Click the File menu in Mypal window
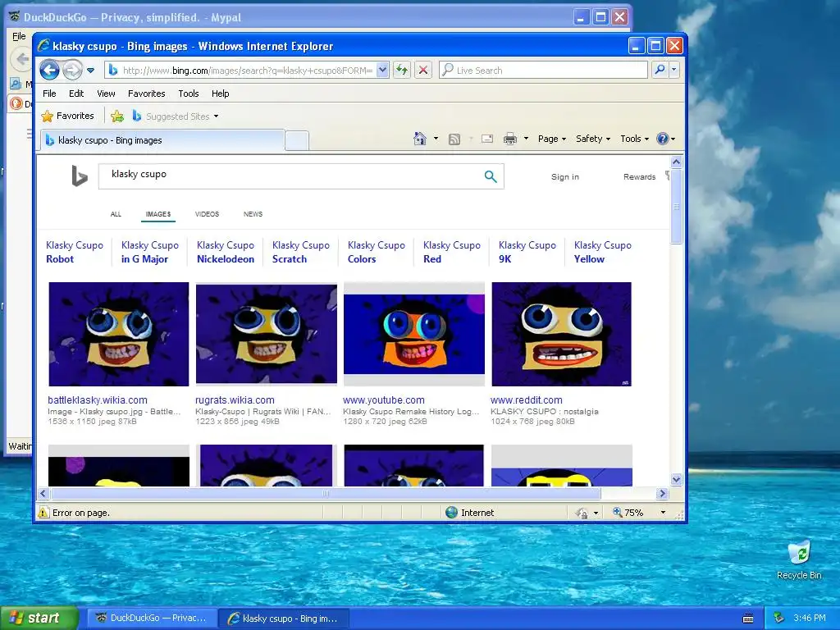The height and width of the screenshot is (630, 840). pyautogui.click(x=19, y=36)
